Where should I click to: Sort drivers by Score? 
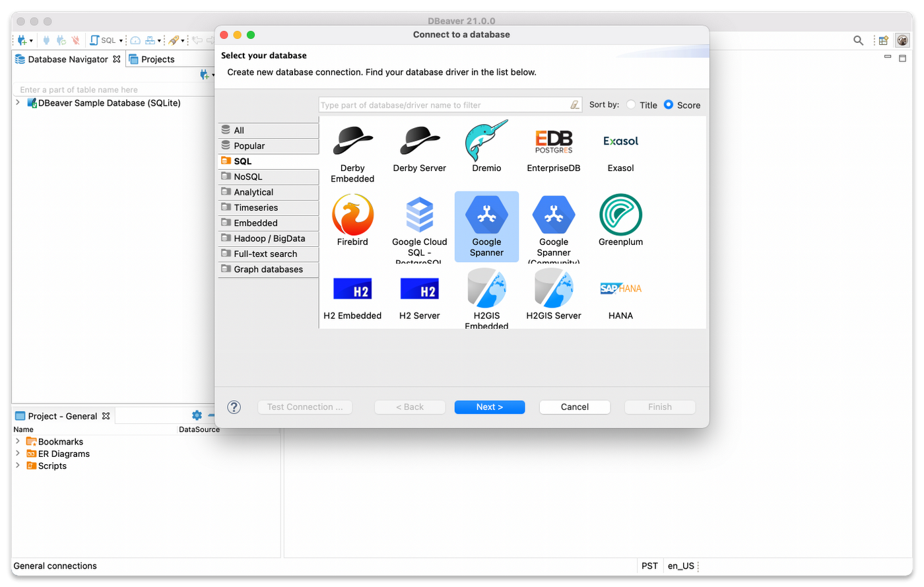[682, 105]
